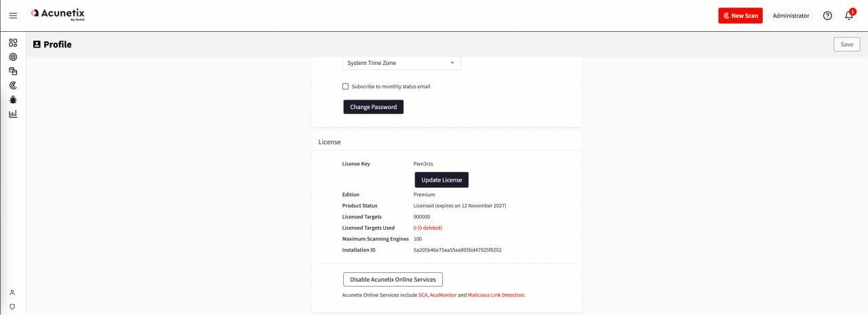Open the Vulnerabilities bug icon
868x315 pixels.
point(13,100)
